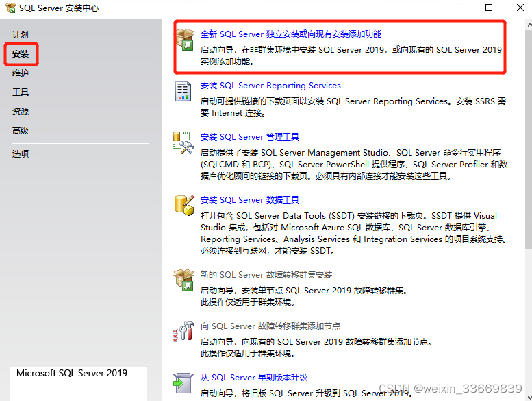Click the Microsoft SQL Server 2019 label

tap(72, 373)
